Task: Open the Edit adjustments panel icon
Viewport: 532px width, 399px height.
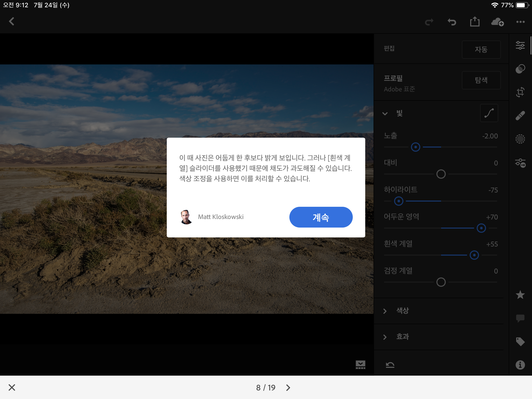Action: (x=520, y=45)
